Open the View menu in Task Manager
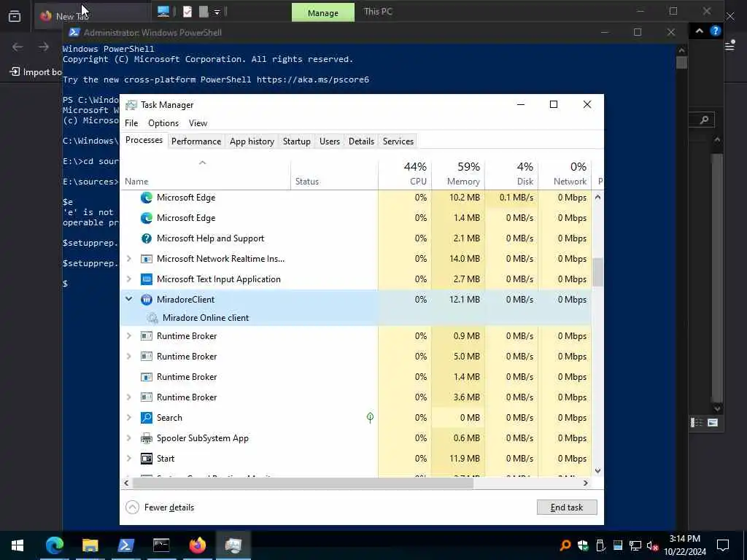The image size is (747, 560). coord(198,123)
